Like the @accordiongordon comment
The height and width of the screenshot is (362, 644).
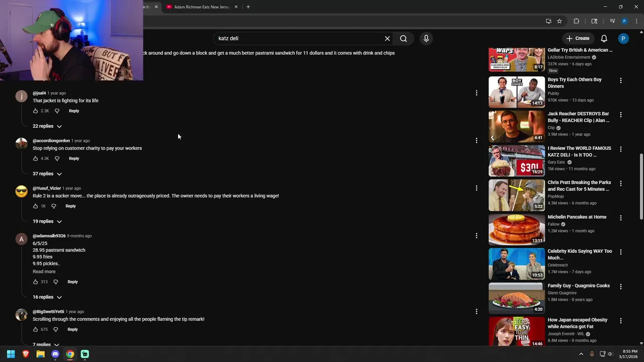tap(36, 158)
